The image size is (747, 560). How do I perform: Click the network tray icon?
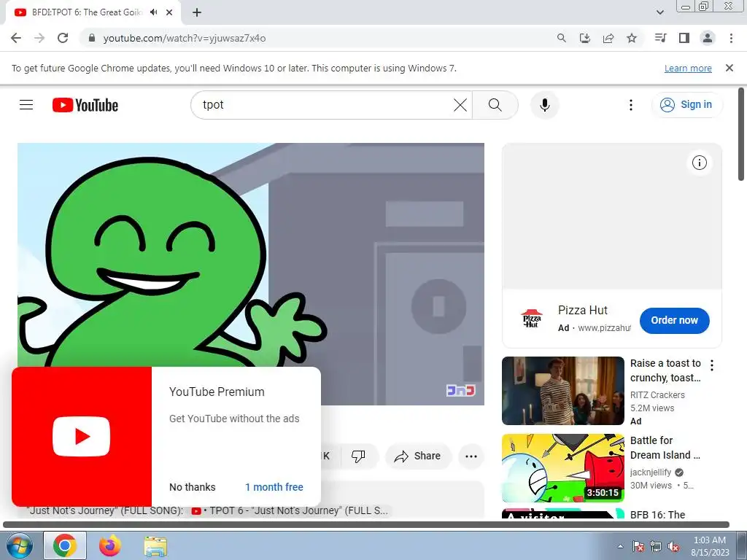pos(656,546)
